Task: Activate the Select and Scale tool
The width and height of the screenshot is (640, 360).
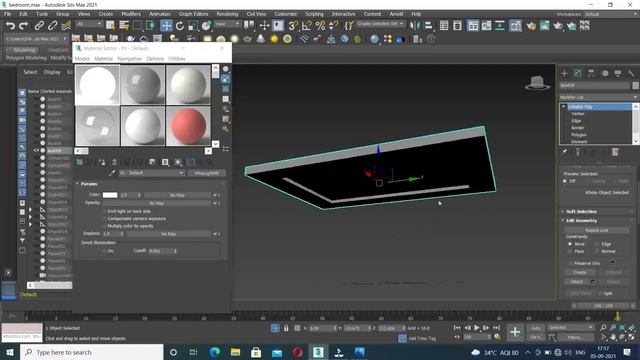Action: point(193,26)
